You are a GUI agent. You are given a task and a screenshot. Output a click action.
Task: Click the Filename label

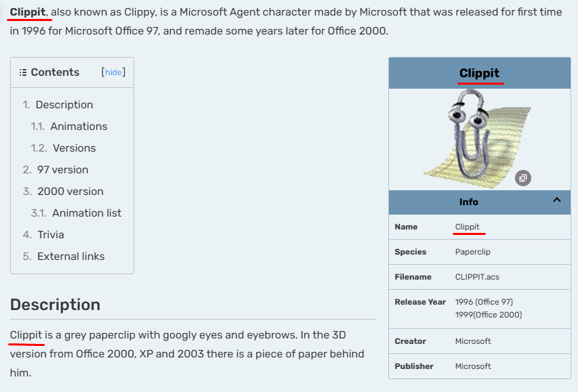coord(413,277)
